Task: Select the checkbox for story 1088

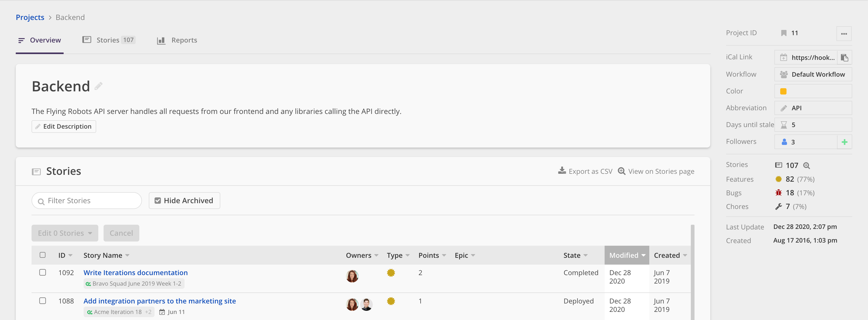Action: coord(43,301)
